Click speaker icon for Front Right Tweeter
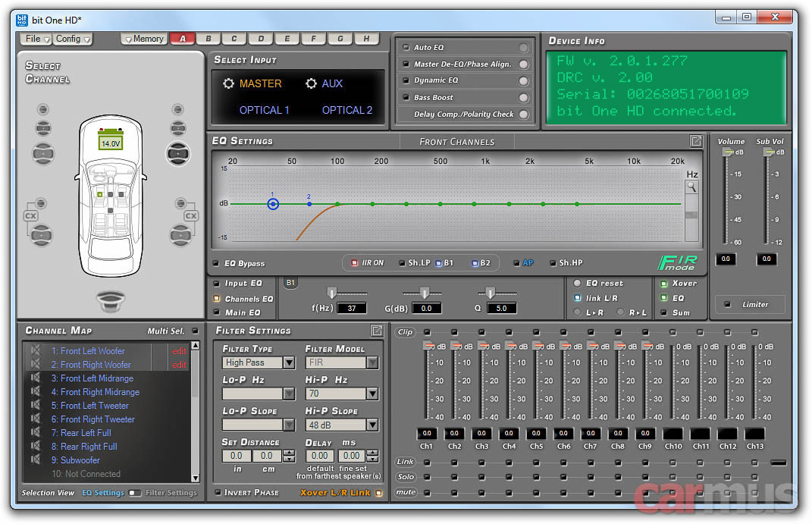Screen dimensions: 812x524 tap(35, 419)
